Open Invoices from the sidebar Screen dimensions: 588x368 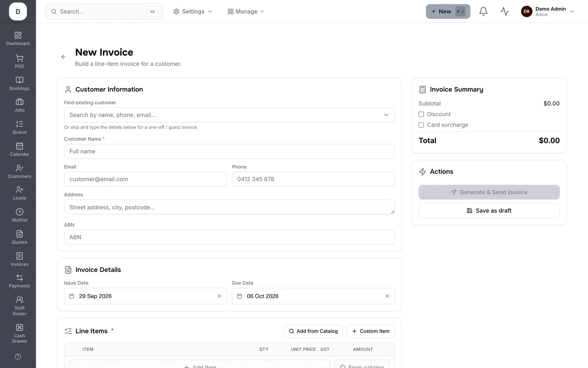19,259
